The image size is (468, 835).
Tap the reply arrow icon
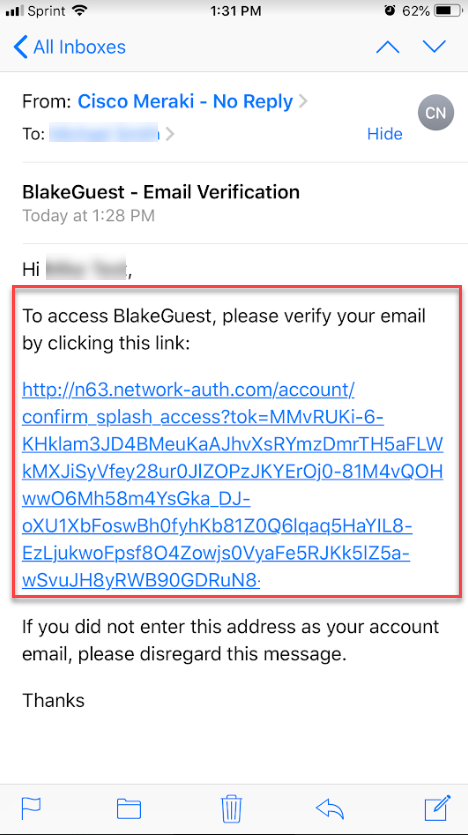point(330,810)
